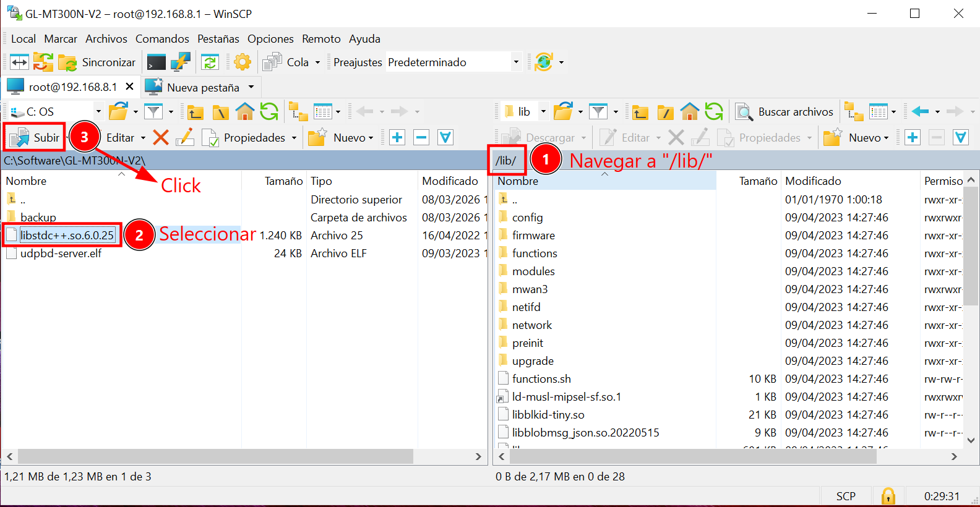The image size is (980, 507).
Task: Open the Preajustes Predeterminado dropdown
Action: 515,62
